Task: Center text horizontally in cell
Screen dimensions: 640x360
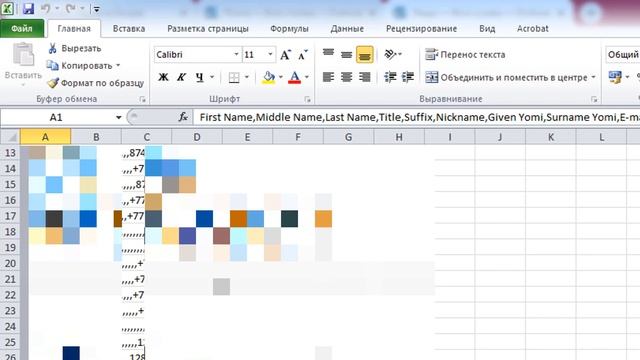Action: tap(347, 77)
